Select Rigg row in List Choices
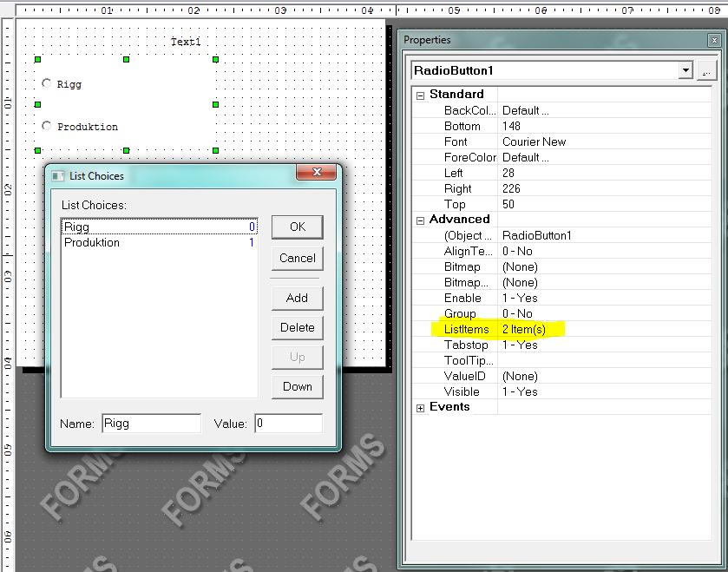This screenshot has width=728, height=572. tap(160, 227)
